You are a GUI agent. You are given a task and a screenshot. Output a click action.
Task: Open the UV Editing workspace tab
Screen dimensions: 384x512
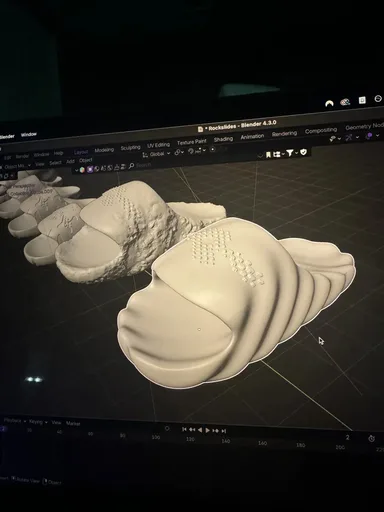coord(159,145)
